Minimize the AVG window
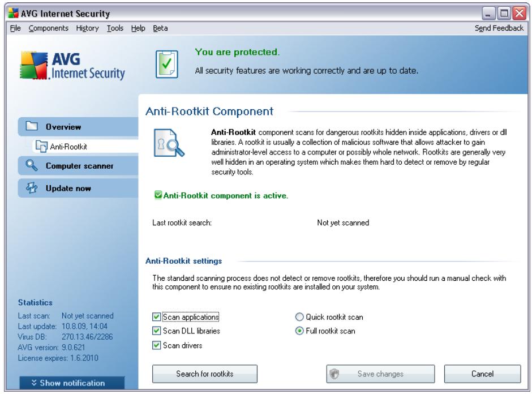 pyautogui.click(x=488, y=13)
